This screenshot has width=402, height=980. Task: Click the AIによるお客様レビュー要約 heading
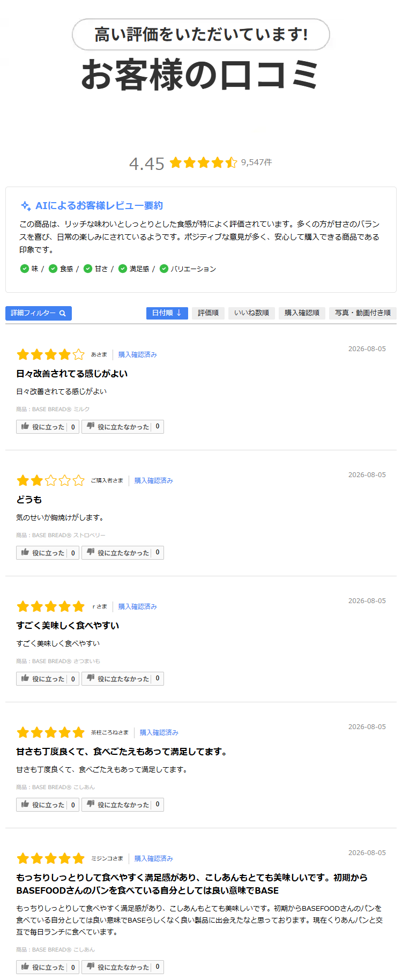(99, 206)
